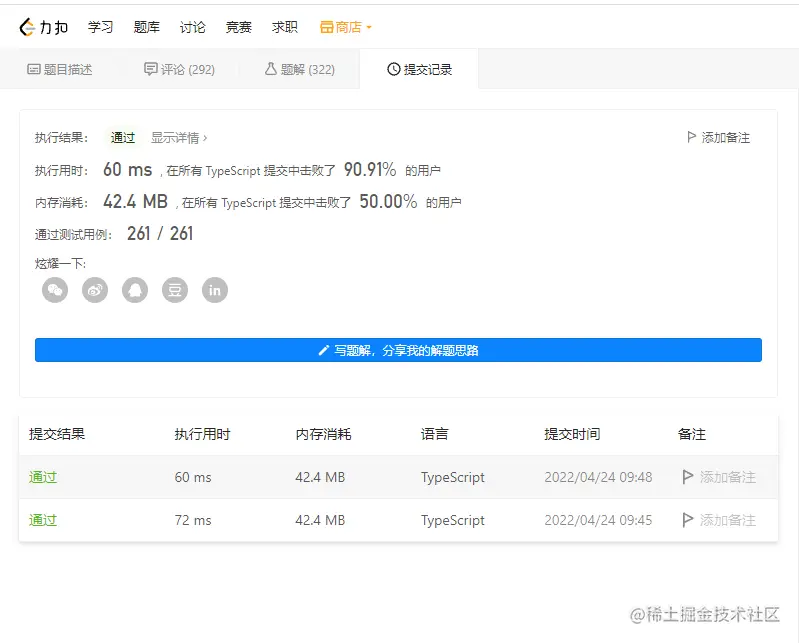Click 添加备注 at top right panel

click(718, 138)
